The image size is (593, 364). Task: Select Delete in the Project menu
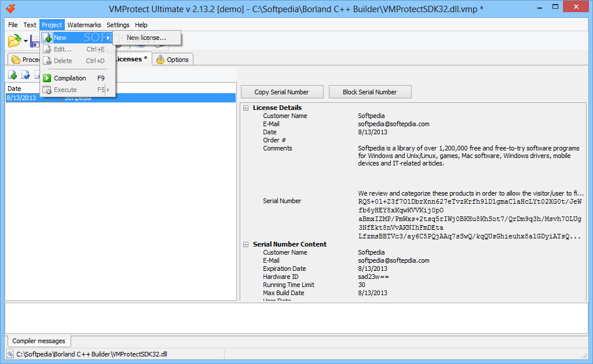(x=77, y=61)
